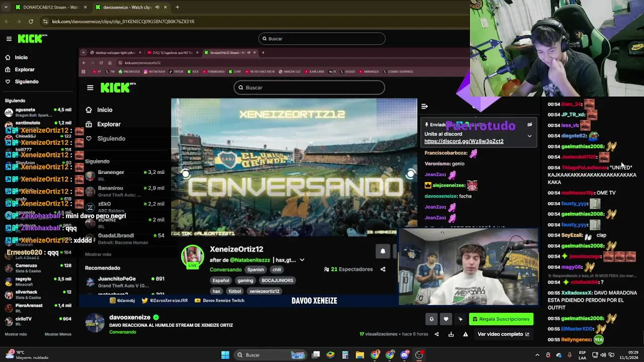Open PieroArenast channel in sidebar
Image resolution: width=644 pixels, height=362 pixels.
coord(38,308)
